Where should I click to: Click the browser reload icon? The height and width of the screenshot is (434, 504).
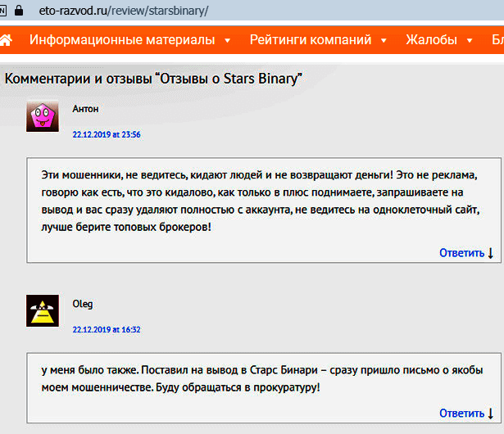[3, 12]
